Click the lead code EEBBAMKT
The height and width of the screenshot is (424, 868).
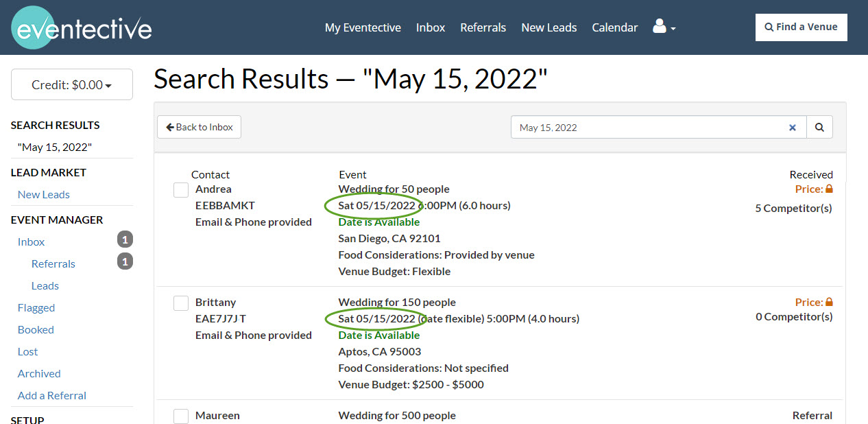click(225, 206)
